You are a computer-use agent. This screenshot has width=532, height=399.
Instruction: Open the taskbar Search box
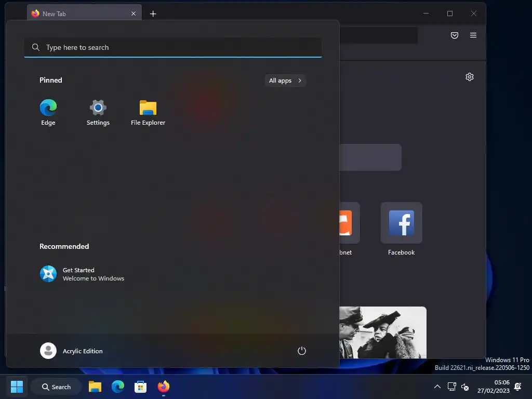56,387
